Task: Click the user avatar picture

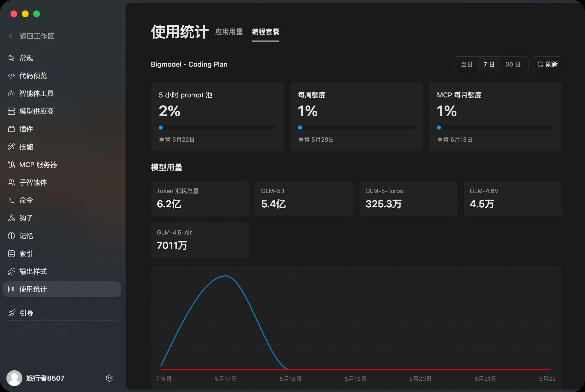Action: pyautogui.click(x=14, y=378)
